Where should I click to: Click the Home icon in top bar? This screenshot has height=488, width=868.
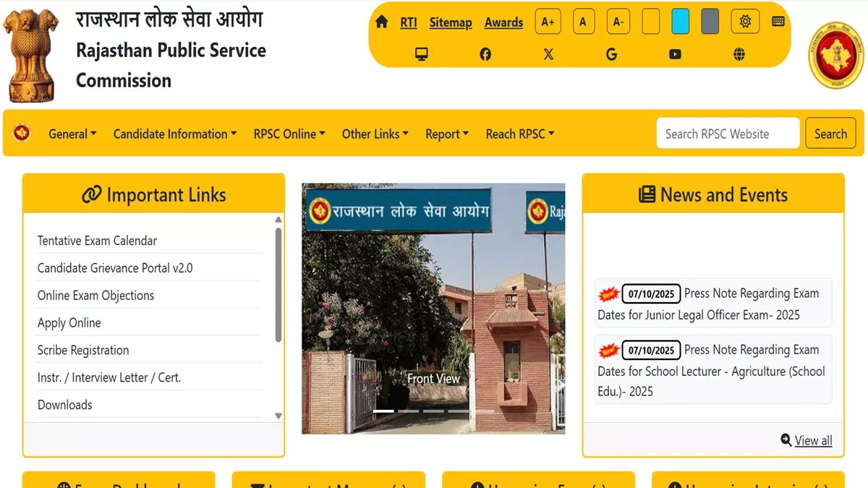382,22
